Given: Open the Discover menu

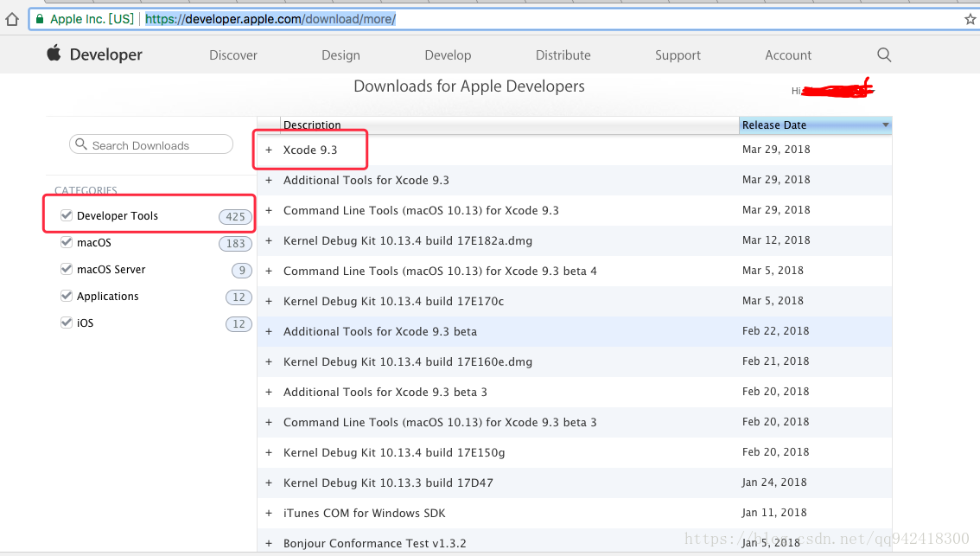Looking at the screenshot, I should click(x=233, y=55).
